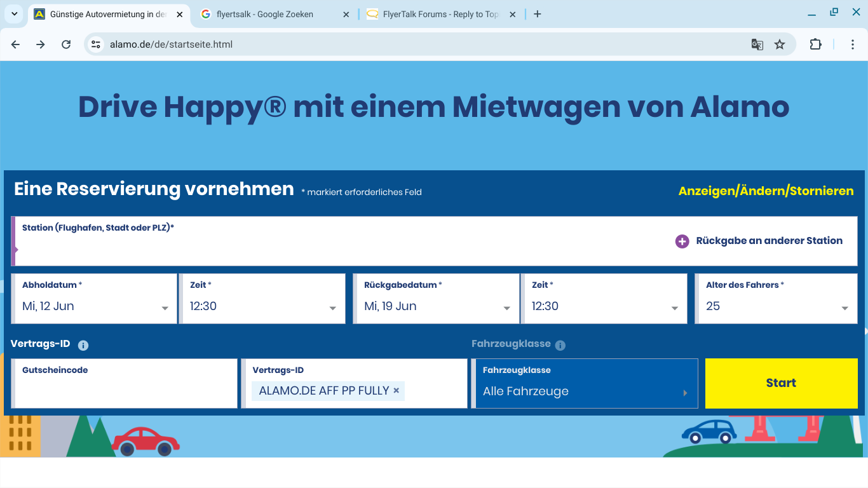
Task: Remove the ALAMO.DE AFF PP FULLY tag
Action: coord(397,391)
